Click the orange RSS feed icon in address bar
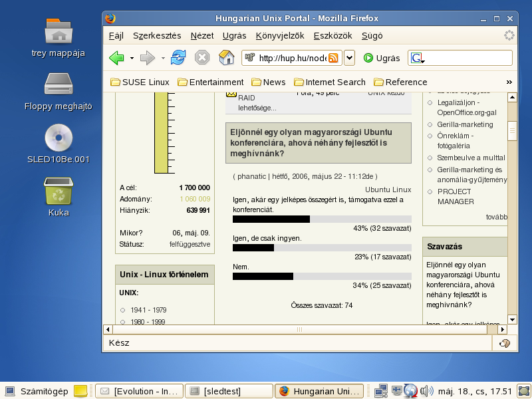532x399 pixels. point(334,58)
